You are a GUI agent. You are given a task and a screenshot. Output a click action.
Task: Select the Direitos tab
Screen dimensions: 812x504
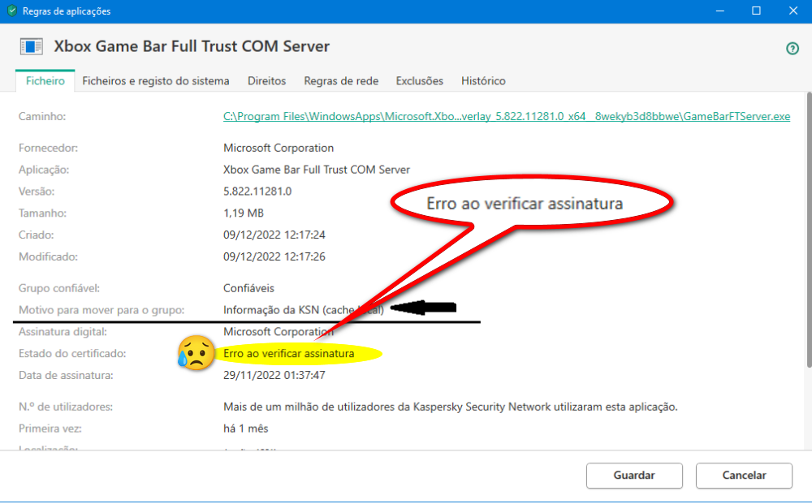tap(266, 80)
